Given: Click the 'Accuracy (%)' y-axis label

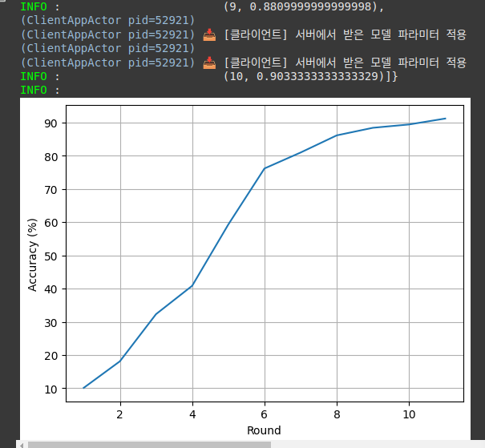Looking at the screenshot, I should point(32,255).
